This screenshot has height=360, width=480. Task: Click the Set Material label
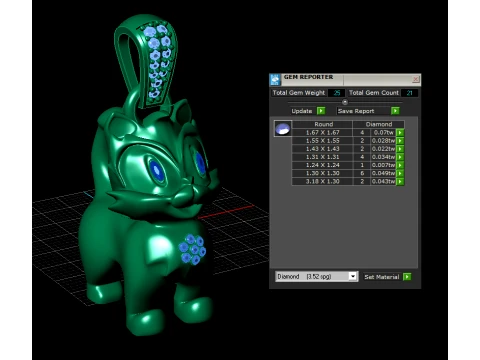click(x=382, y=277)
